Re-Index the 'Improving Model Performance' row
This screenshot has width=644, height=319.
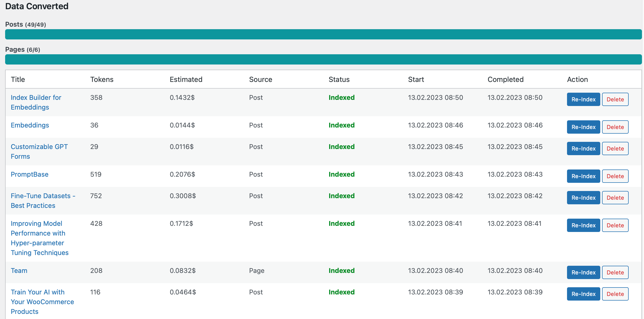tap(583, 225)
